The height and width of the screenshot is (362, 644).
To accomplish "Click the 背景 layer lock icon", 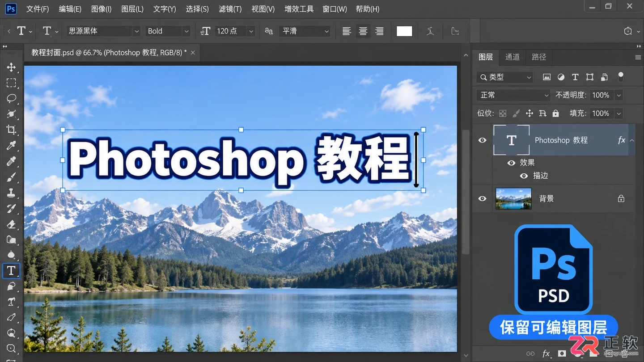I will (621, 199).
